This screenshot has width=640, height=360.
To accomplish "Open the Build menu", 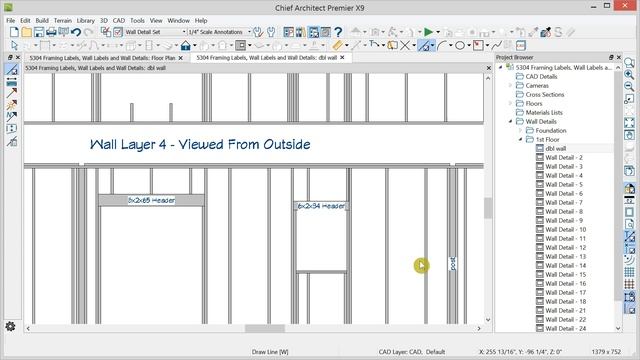I will click(42, 20).
